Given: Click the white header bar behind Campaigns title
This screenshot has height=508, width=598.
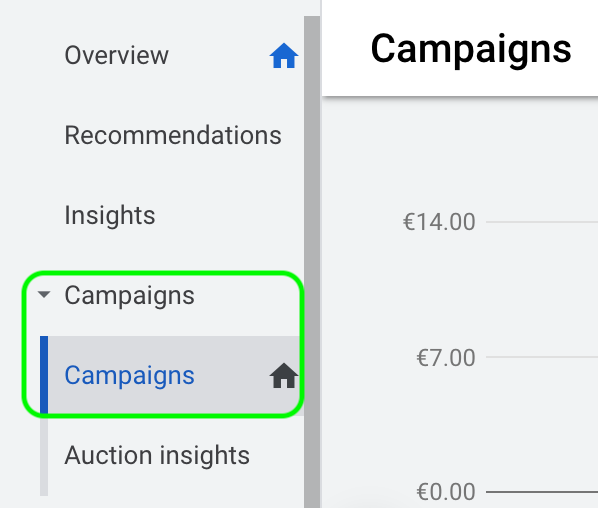Looking at the screenshot, I should point(460,48).
